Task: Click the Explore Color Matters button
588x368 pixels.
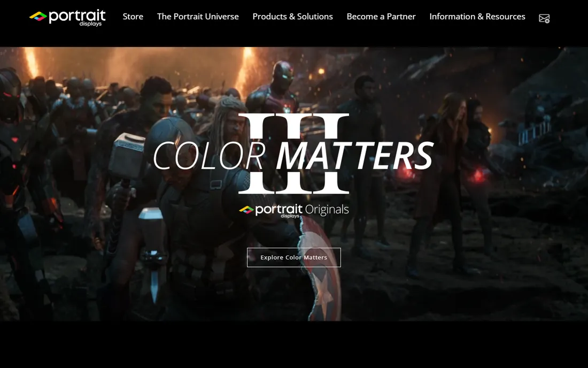Action: 293,257
